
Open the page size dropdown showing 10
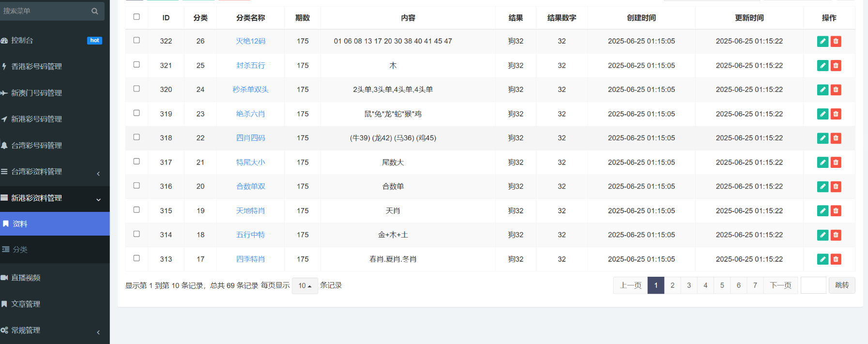pyautogui.click(x=305, y=286)
